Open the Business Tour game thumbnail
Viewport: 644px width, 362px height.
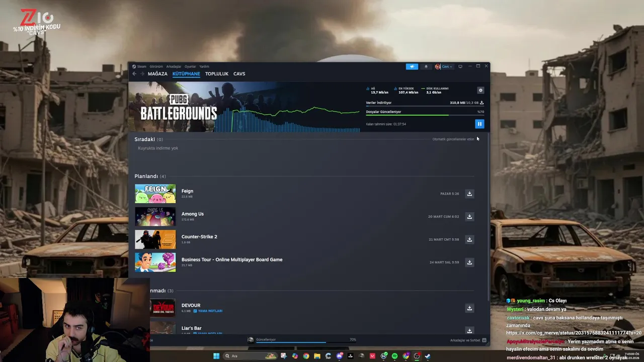point(155,262)
